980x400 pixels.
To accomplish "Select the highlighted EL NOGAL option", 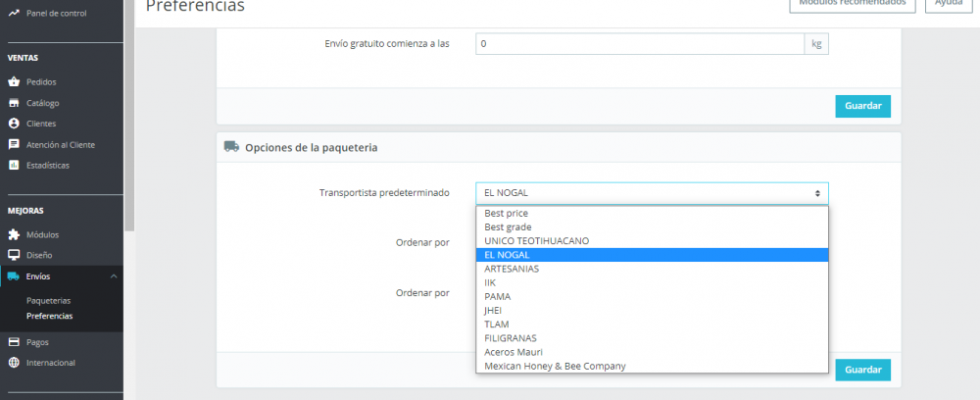I will point(652,255).
